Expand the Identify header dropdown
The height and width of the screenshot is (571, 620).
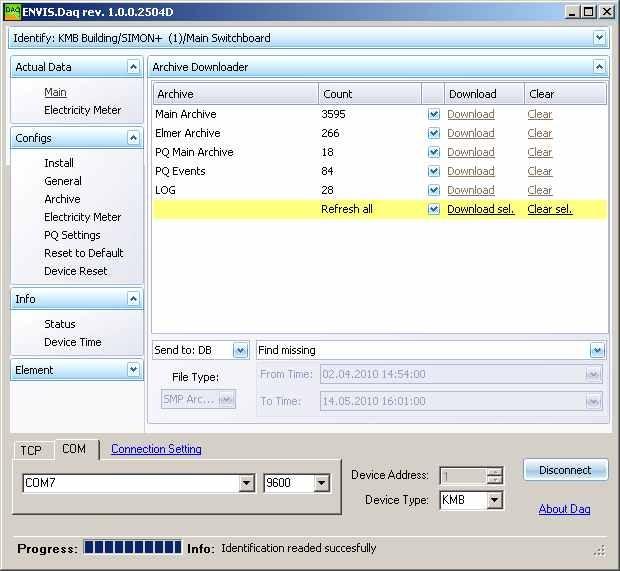click(x=599, y=38)
